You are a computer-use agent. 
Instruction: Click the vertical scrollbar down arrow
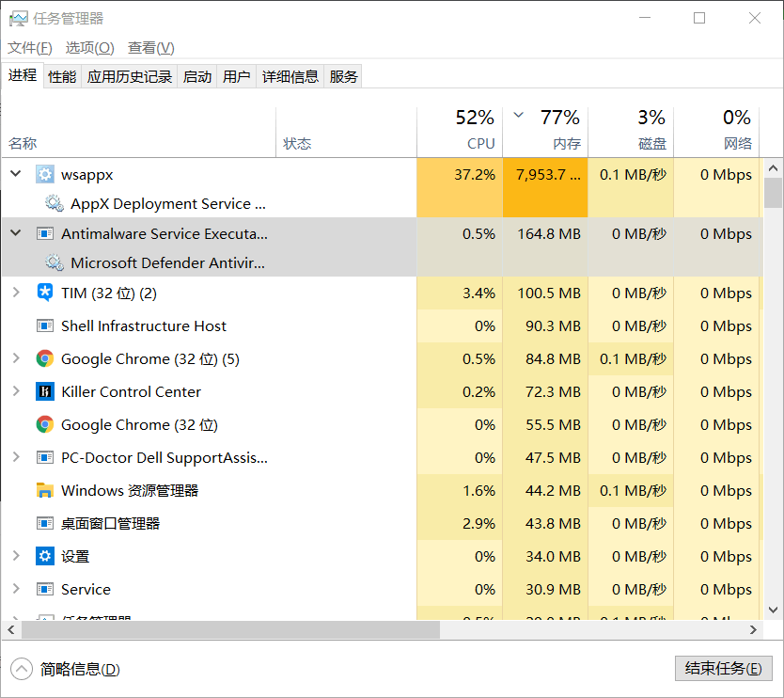tap(773, 610)
